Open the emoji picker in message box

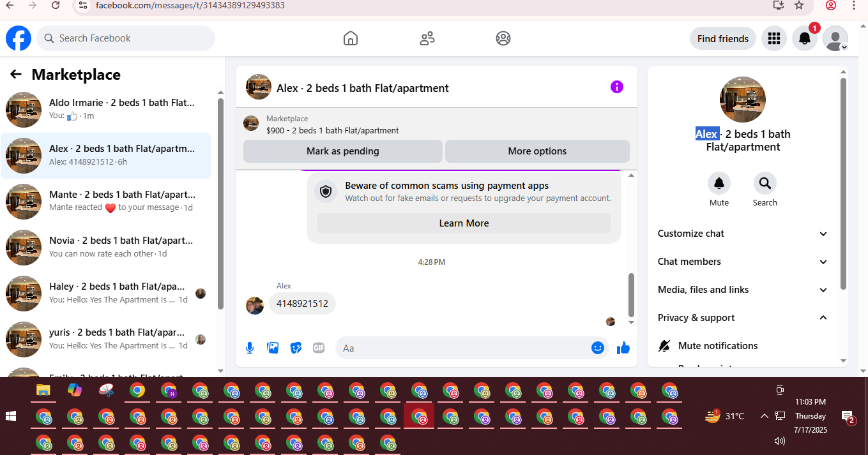[597, 348]
